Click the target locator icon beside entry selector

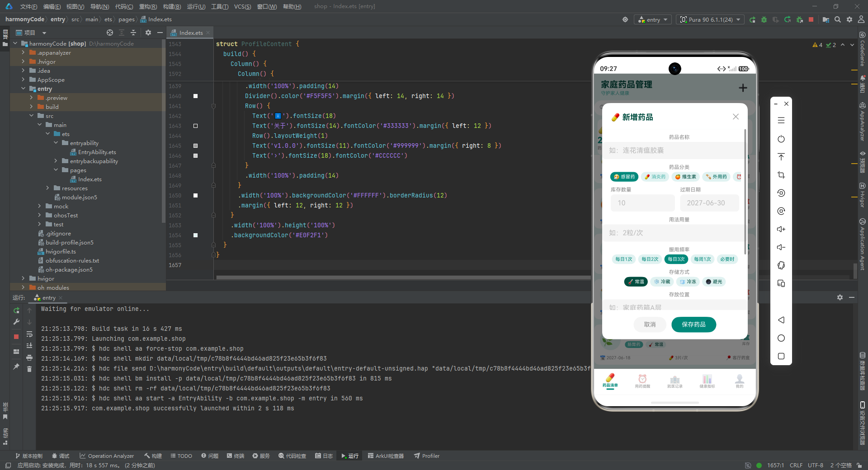625,19
